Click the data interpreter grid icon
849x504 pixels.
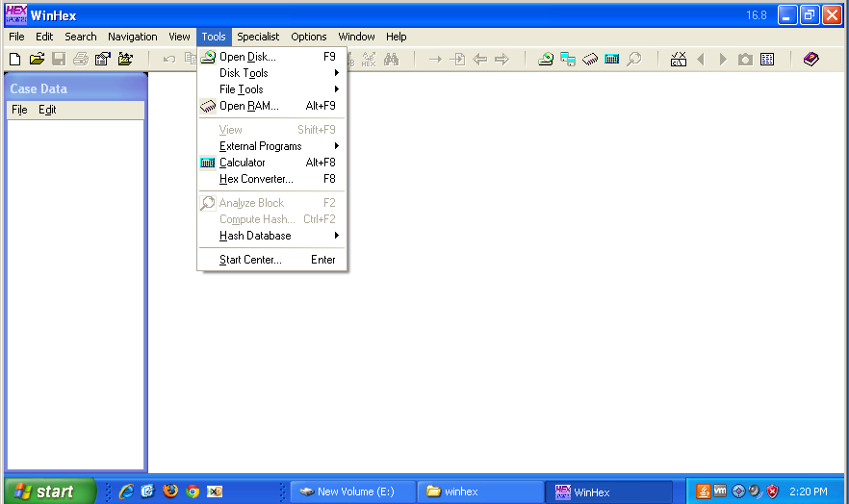click(767, 59)
